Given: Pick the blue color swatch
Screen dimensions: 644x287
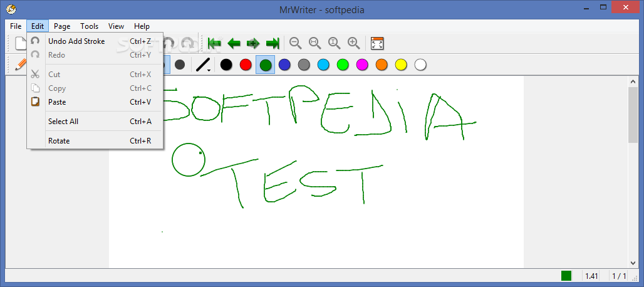Looking at the screenshot, I should point(284,65).
